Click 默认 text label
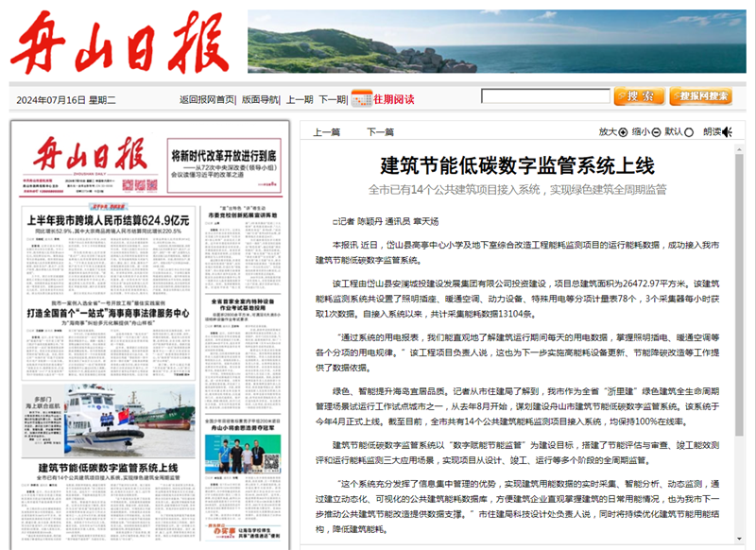The width and height of the screenshot is (756, 550). 674,131
